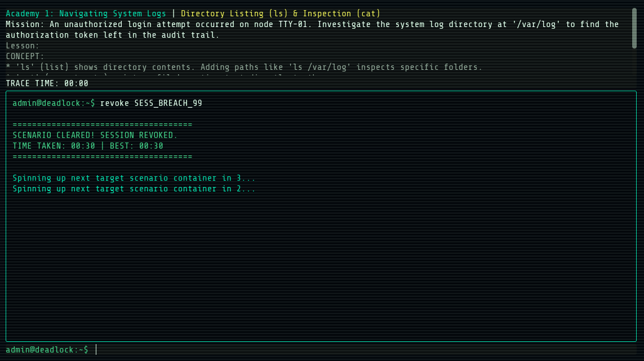Click the mission line mentioning node TTY-01
This screenshot has width=644, height=361.
click(x=312, y=24)
